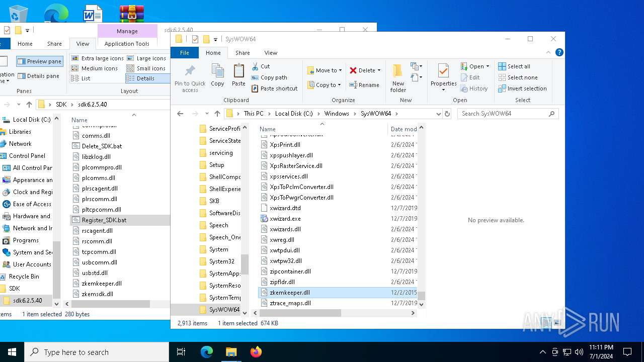Switch to Home tab in sdk window
This screenshot has width=644, height=362.
pos(25,44)
